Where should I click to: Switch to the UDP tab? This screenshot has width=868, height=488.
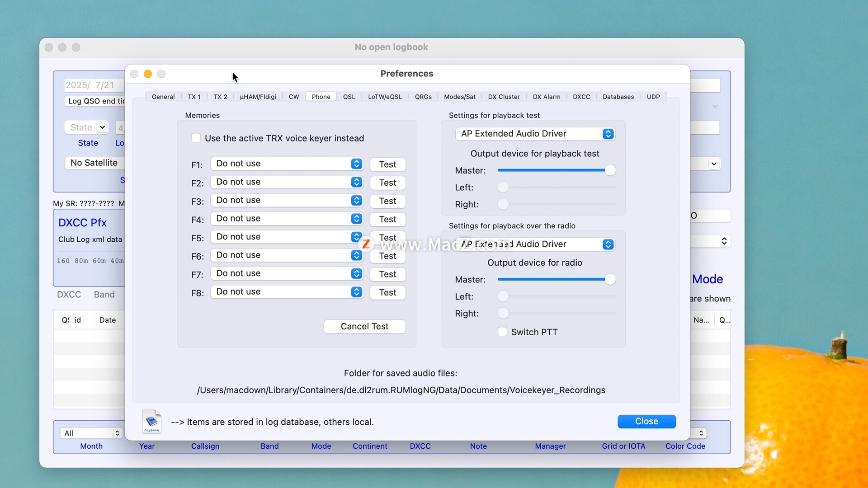coord(653,97)
